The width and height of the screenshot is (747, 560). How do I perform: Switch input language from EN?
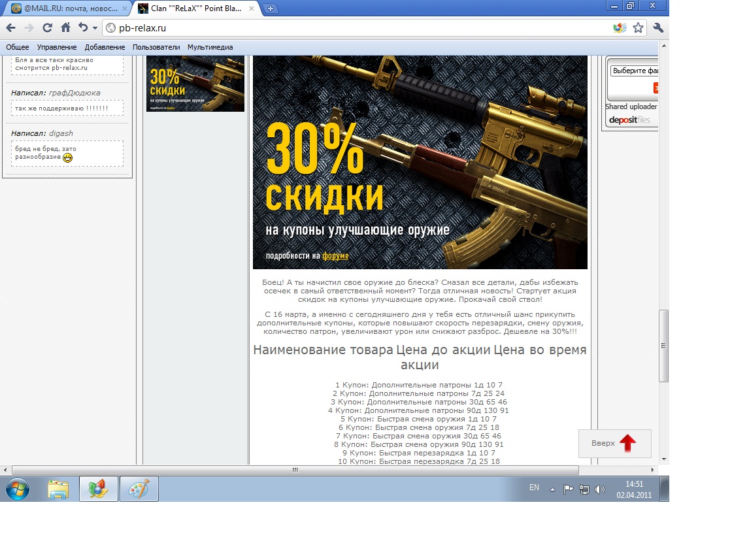534,487
